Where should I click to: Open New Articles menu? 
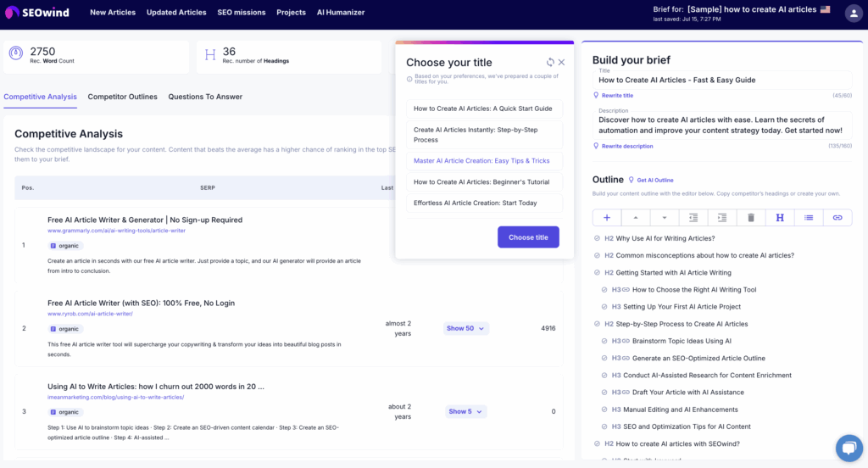[113, 12]
